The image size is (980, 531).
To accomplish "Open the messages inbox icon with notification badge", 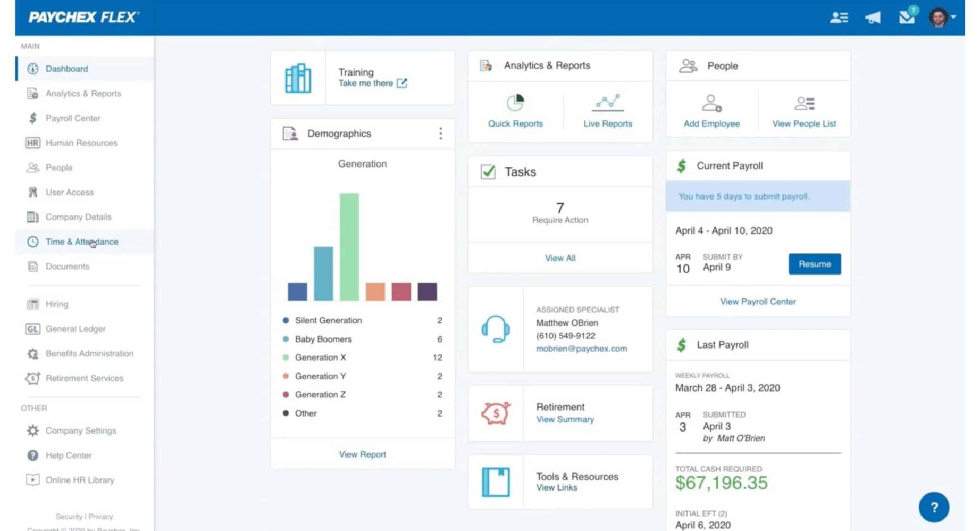I will point(906,17).
